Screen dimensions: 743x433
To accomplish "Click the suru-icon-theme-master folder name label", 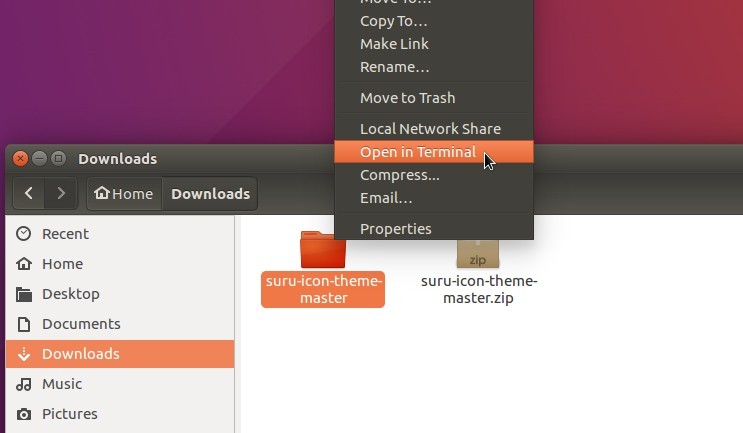I will click(x=323, y=289).
